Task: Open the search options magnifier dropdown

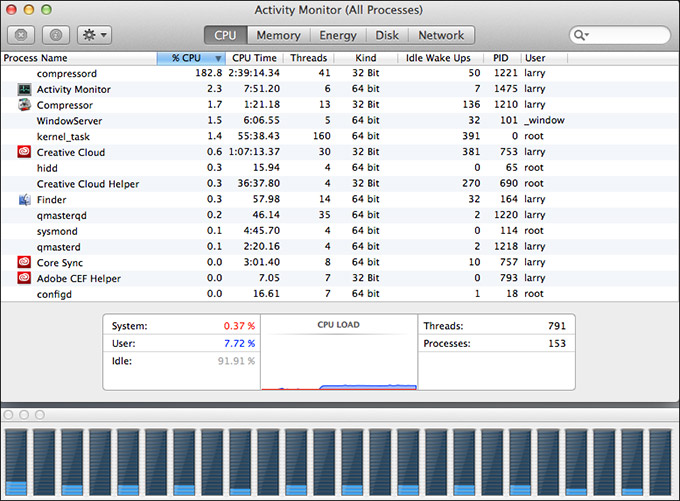Action: point(581,35)
